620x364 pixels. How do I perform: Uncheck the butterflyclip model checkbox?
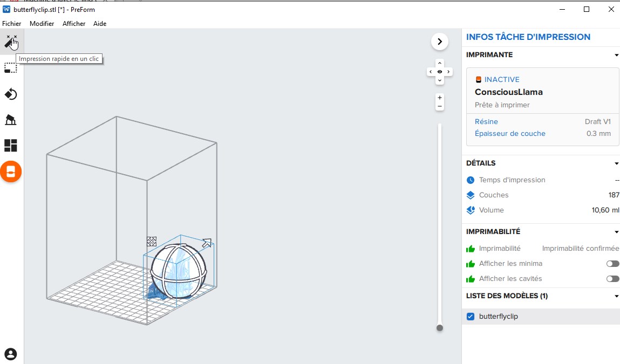point(470,317)
